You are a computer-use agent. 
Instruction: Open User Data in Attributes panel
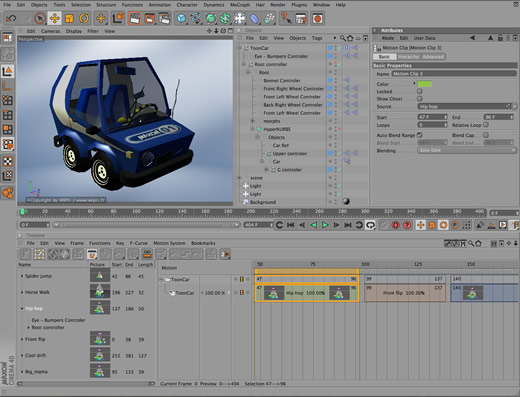425,38
